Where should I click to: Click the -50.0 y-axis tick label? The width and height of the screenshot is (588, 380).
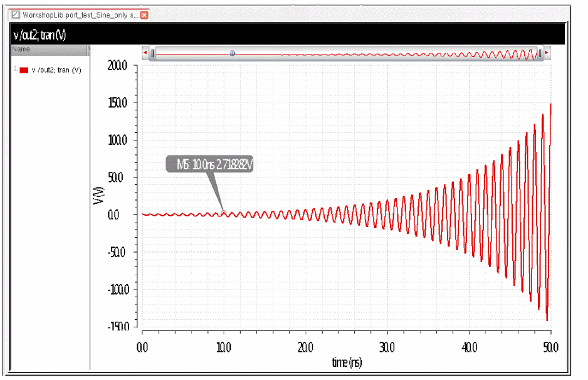pos(116,253)
